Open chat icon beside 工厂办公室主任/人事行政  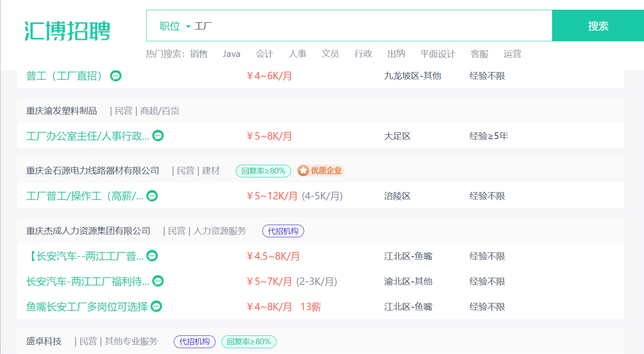[x=158, y=136]
